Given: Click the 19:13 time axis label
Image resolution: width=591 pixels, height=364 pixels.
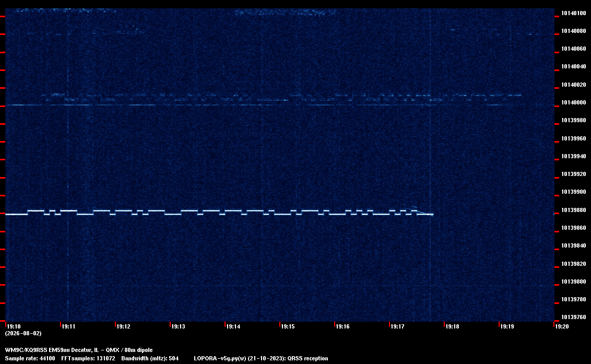Looking at the screenshot, I should click(178, 326).
